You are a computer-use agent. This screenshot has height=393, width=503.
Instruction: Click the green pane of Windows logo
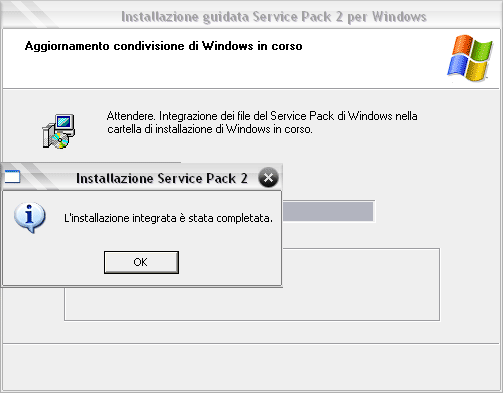click(x=482, y=50)
